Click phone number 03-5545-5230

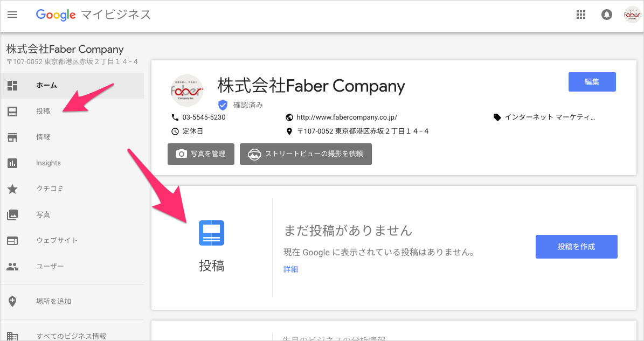click(204, 117)
